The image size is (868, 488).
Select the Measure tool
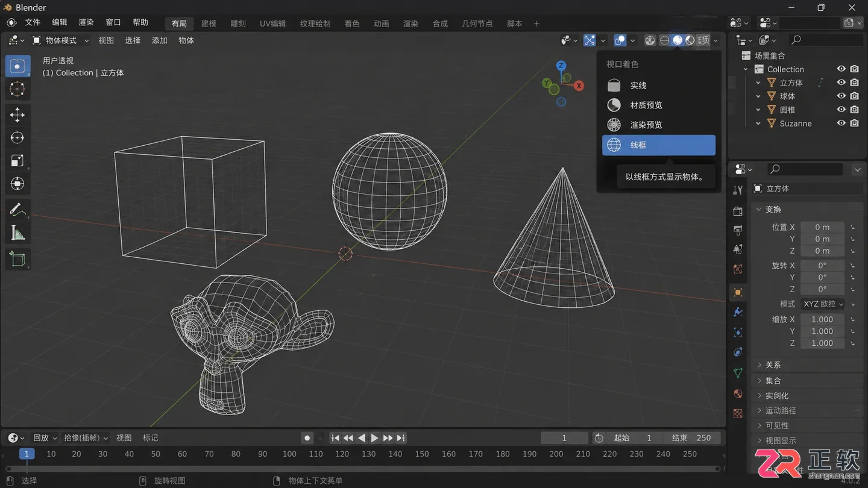point(17,233)
